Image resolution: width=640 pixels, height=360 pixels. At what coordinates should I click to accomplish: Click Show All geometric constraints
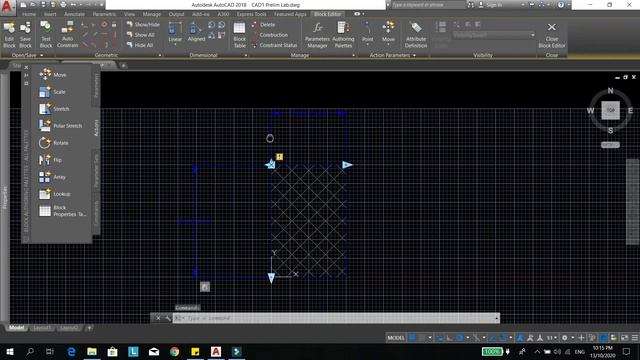click(140, 35)
